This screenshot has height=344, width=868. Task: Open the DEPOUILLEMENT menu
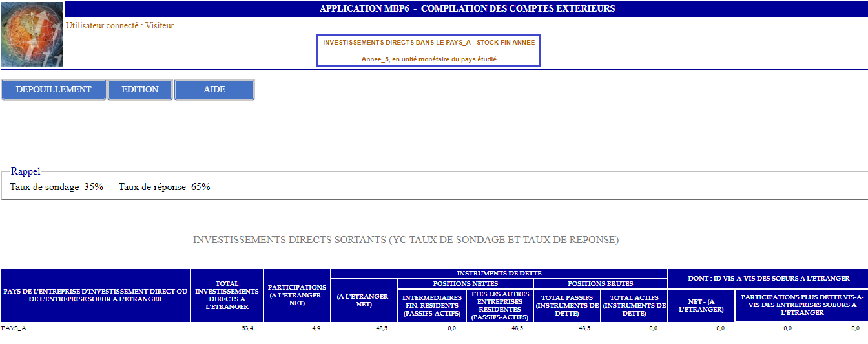point(54,90)
